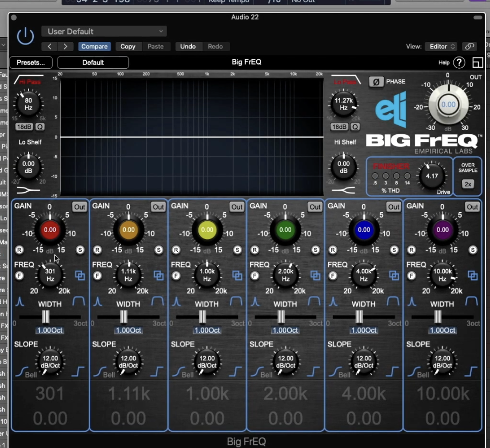Click link squares icon on 1.00k band
The width and height of the screenshot is (490, 448).
point(237,276)
